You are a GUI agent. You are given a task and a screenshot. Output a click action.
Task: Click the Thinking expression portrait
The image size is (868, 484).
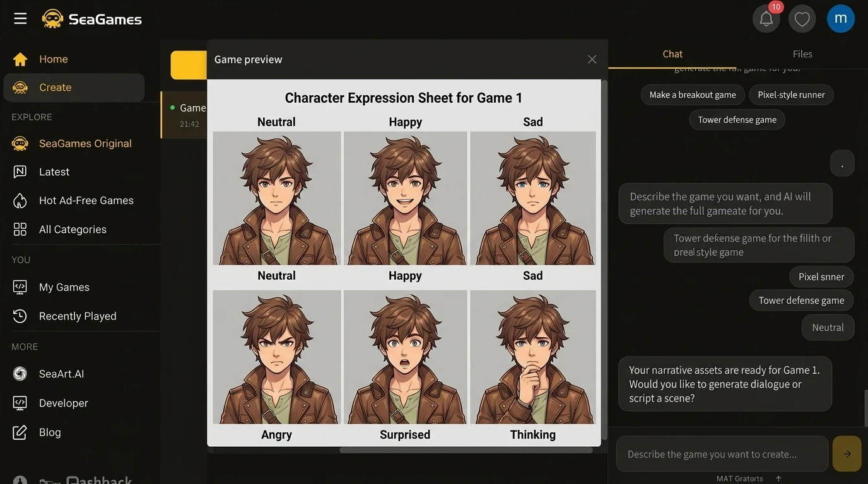(x=532, y=357)
